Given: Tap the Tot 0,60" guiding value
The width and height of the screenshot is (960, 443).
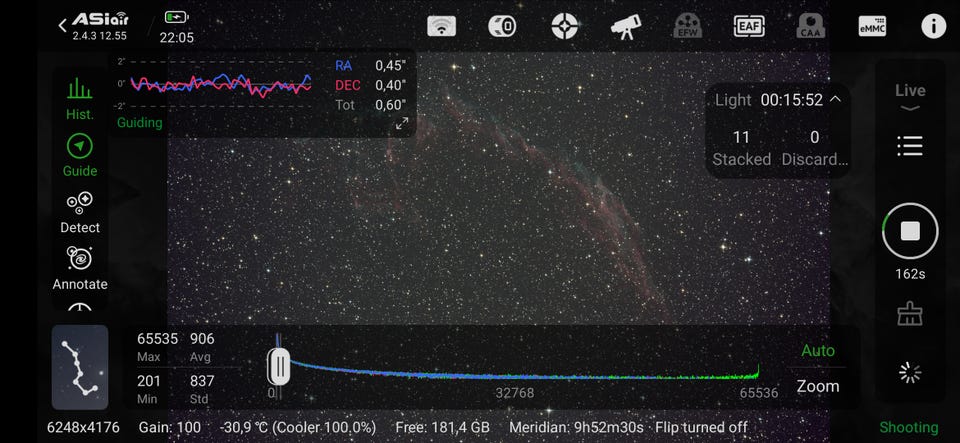Looking at the screenshot, I should click(x=371, y=105).
